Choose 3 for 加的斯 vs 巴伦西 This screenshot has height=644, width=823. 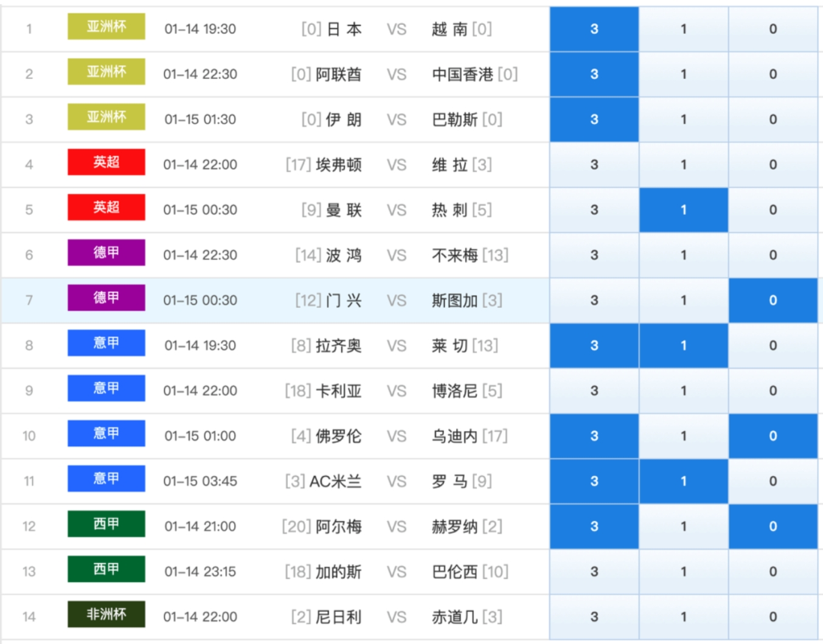(594, 572)
